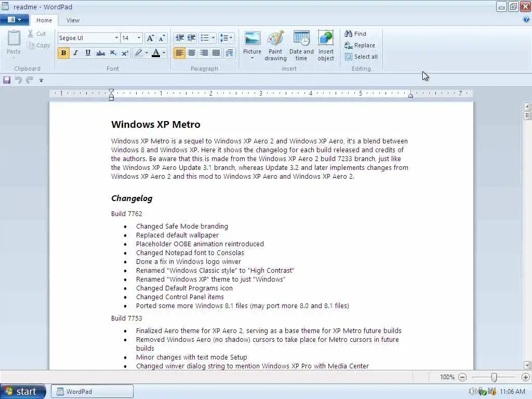Viewport: 532px width, 399px height.
Task: Open the font color dropdown arrow
Action: pos(164,53)
